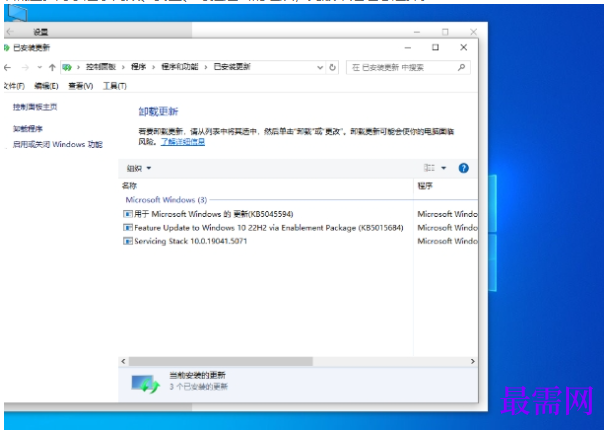Select 程序 in the breadcrumb path

tap(138, 67)
